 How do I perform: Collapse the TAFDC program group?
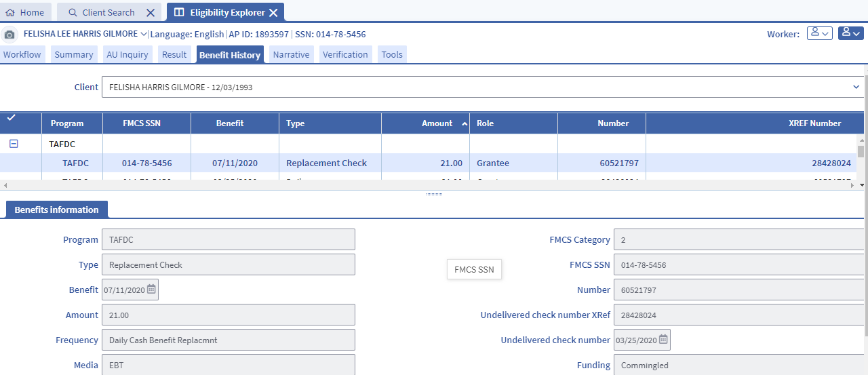pos(13,144)
